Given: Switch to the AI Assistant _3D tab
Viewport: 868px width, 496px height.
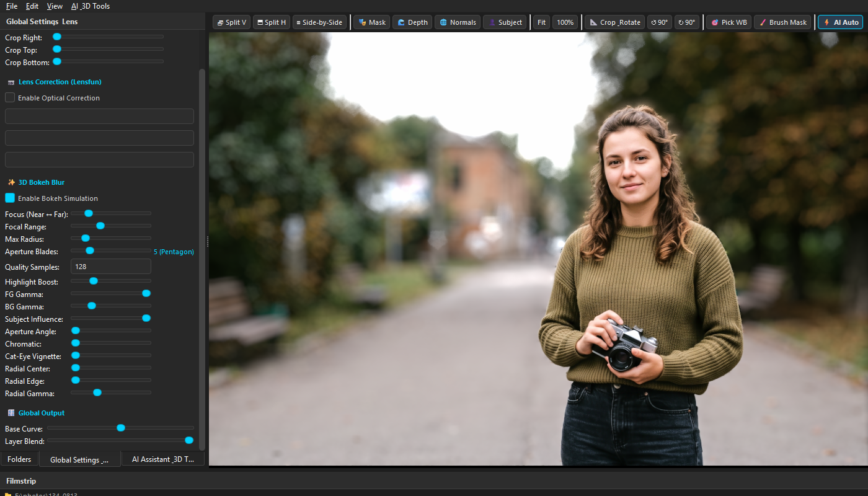Looking at the screenshot, I should point(163,459).
